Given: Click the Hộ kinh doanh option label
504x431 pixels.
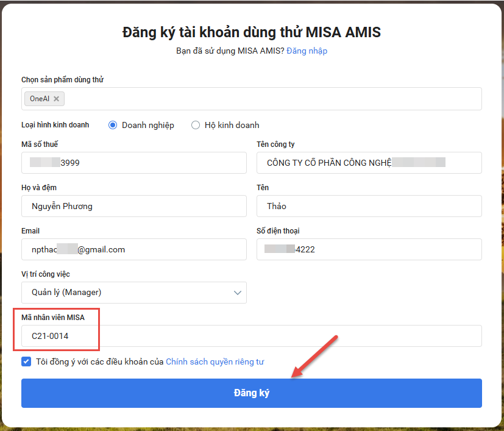Looking at the screenshot, I should [x=232, y=125].
